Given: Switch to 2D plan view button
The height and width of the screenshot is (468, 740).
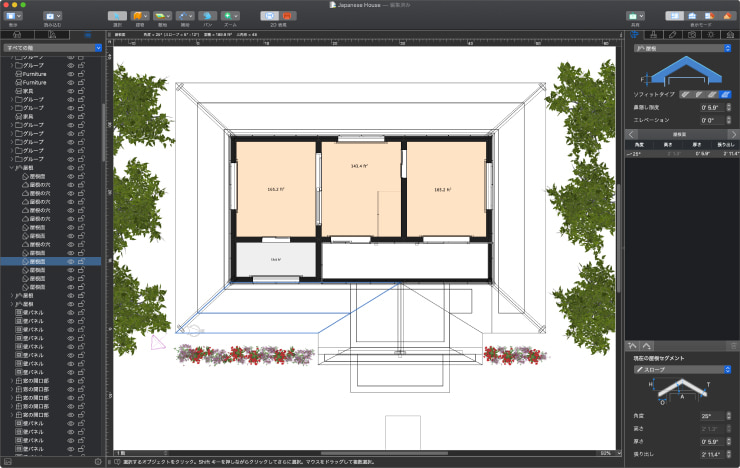Looking at the screenshot, I should point(269,16).
